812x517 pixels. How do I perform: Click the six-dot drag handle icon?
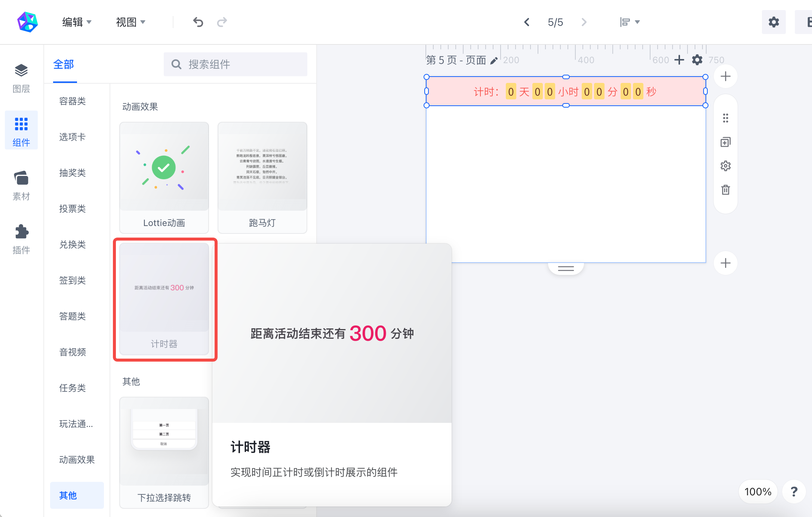click(726, 118)
